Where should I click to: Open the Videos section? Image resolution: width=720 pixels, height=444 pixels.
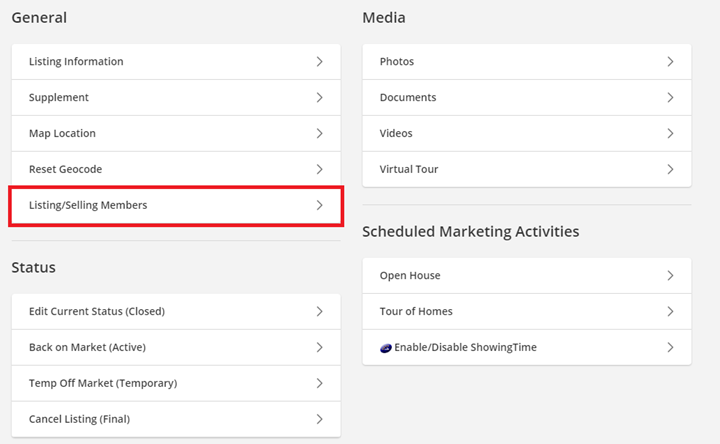tap(527, 133)
